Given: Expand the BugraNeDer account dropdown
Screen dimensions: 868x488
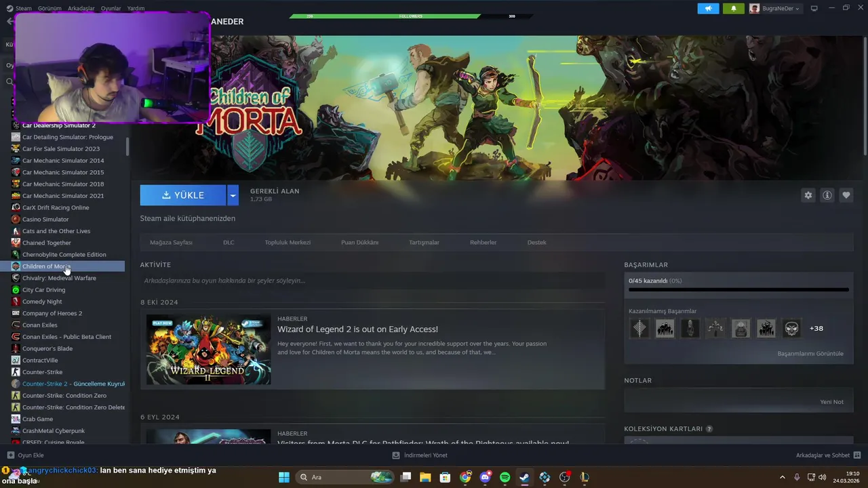Looking at the screenshot, I should pyautogui.click(x=774, y=8).
